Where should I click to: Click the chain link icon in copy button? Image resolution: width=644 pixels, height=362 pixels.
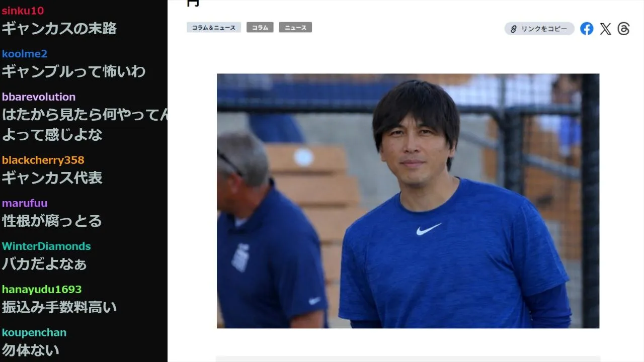pos(514,29)
